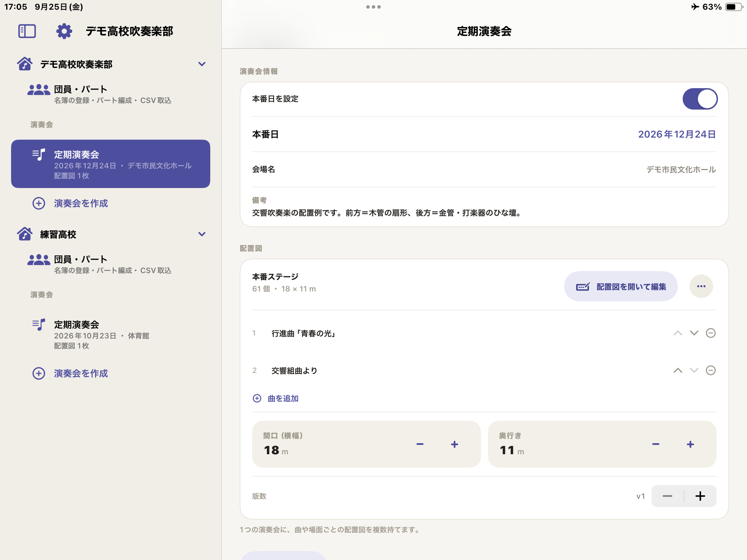Click the three-dot more options button for 本番ステージ

coord(701,286)
